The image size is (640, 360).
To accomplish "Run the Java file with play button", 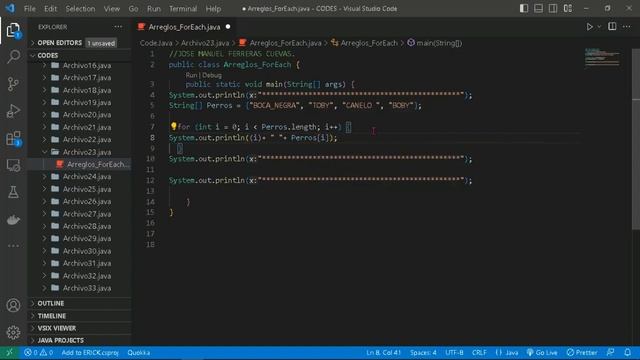I will tap(589, 27).
